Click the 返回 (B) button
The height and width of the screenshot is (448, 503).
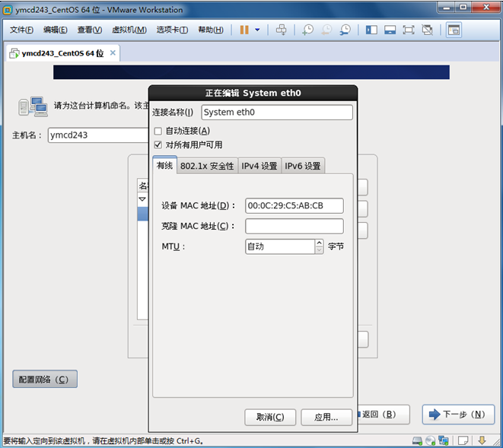(384, 415)
